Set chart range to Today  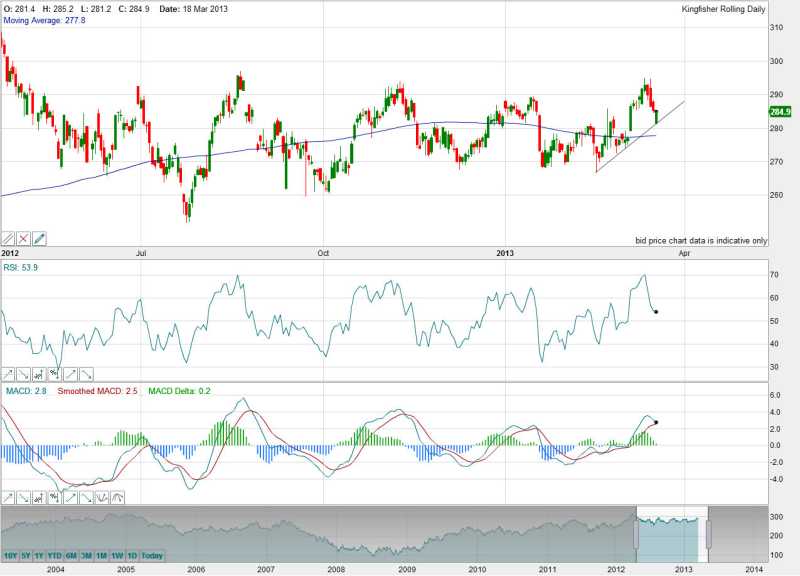coord(152,556)
